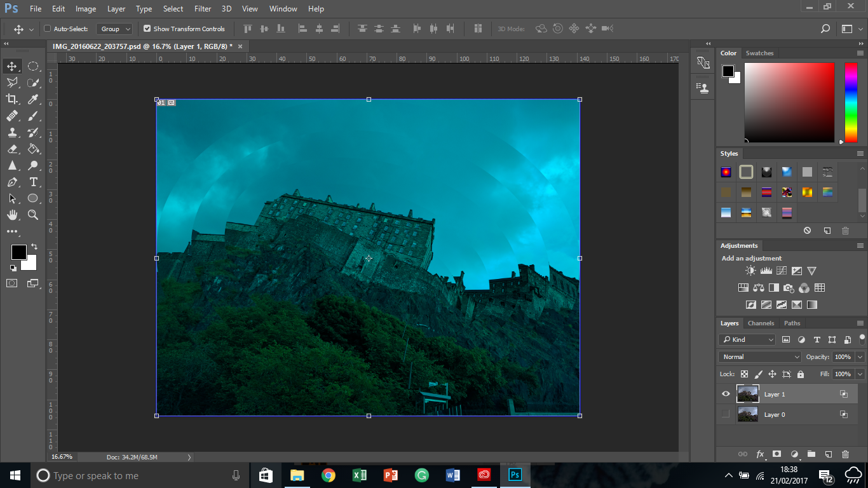Expand the layer filter Kind dropdown
The image size is (868, 488).
(747, 339)
